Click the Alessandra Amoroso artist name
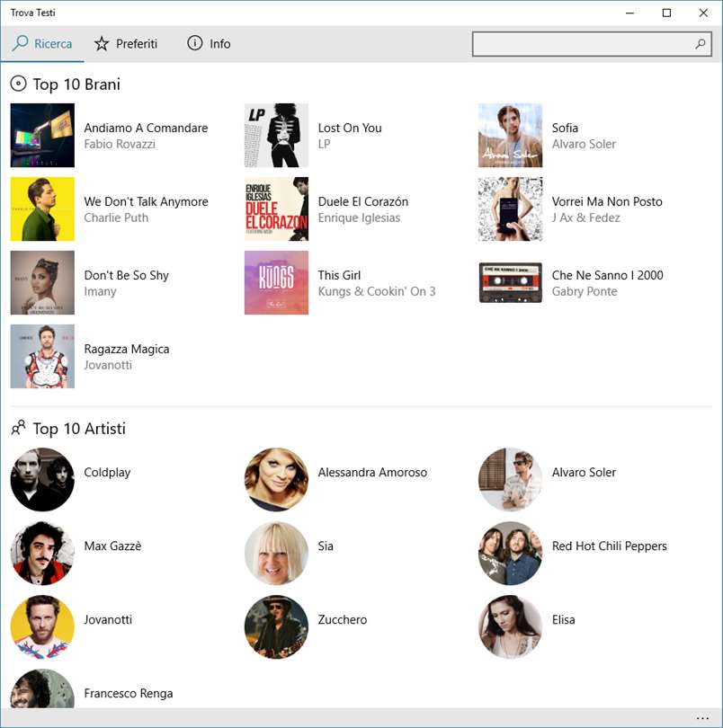The image size is (723, 728). click(x=372, y=473)
